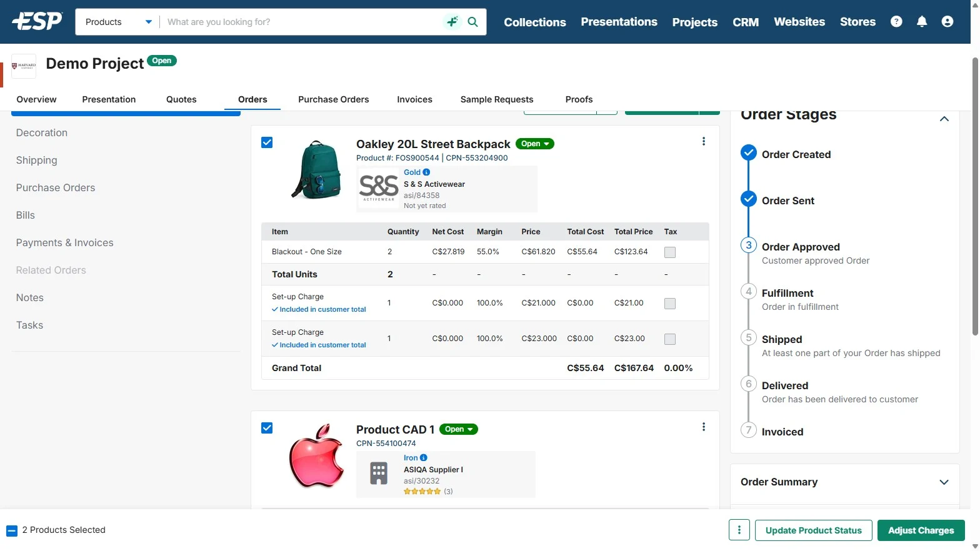Screen dimensions: 980x551
Task: Click ASIQA Supplier star rating
Action: [422, 492]
